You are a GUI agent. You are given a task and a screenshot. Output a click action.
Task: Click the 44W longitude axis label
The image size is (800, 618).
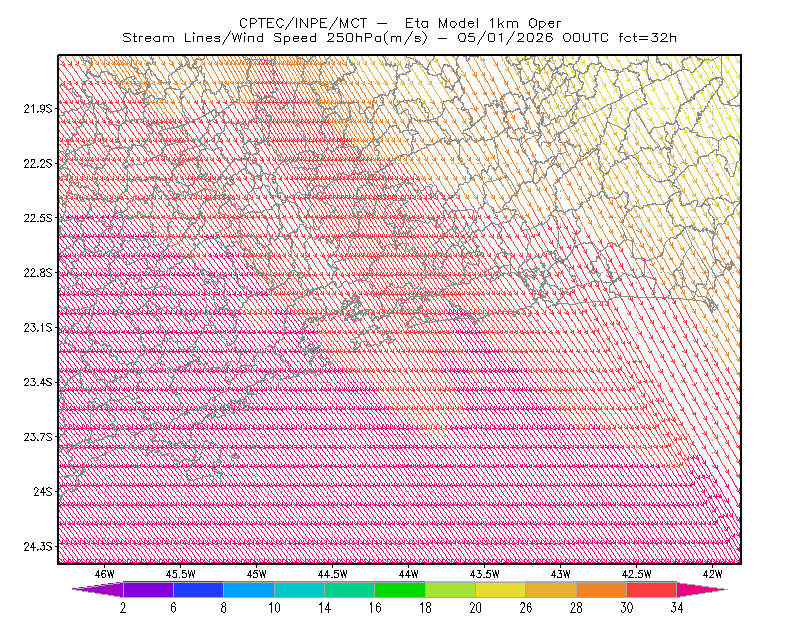408,574
